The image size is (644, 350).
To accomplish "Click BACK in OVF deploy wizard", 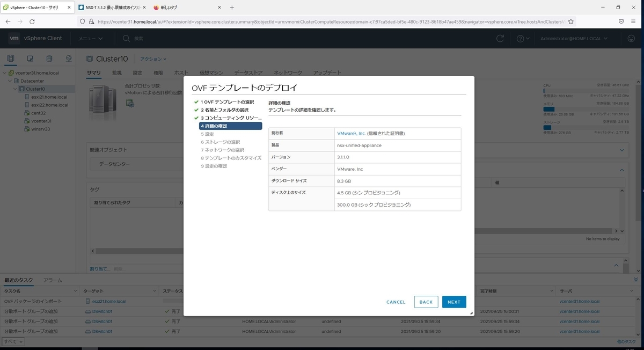I will 426,302.
